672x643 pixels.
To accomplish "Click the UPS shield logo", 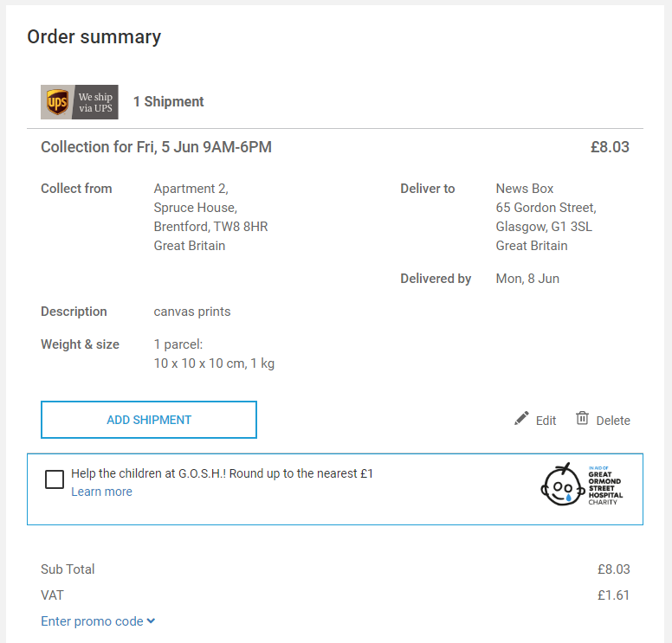I will pos(57,102).
